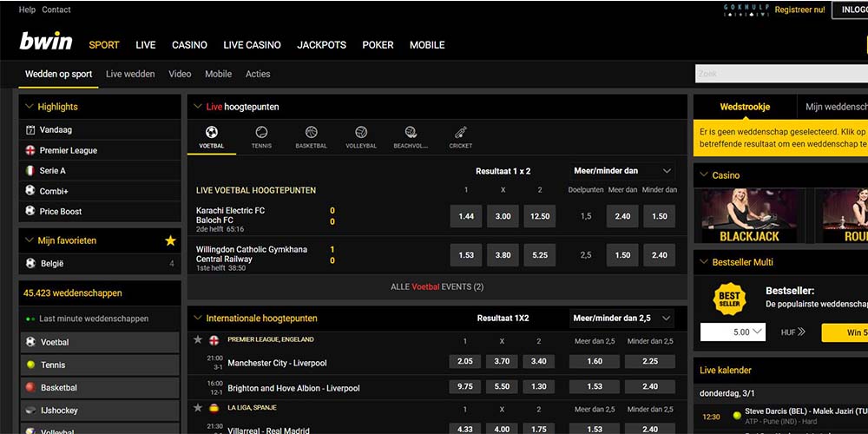Click the bwin logo
Screen dimensions: 868x434
pos(44,43)
